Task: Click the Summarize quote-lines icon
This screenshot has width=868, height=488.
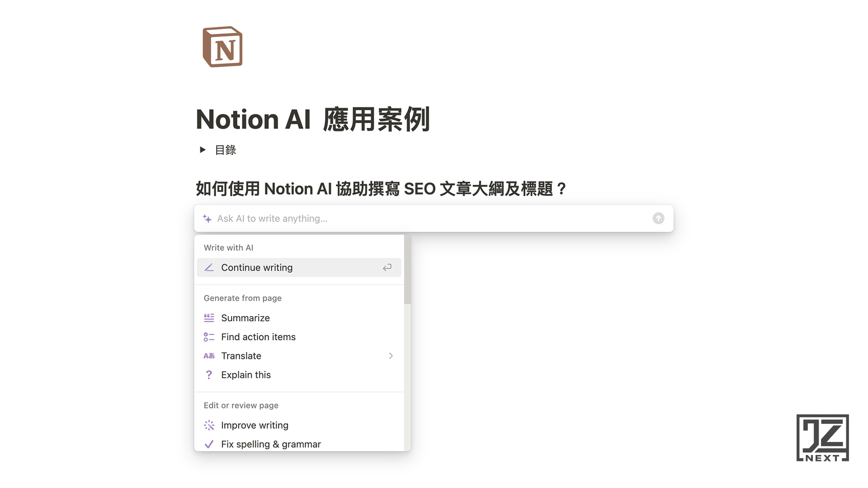Action: 209,318
